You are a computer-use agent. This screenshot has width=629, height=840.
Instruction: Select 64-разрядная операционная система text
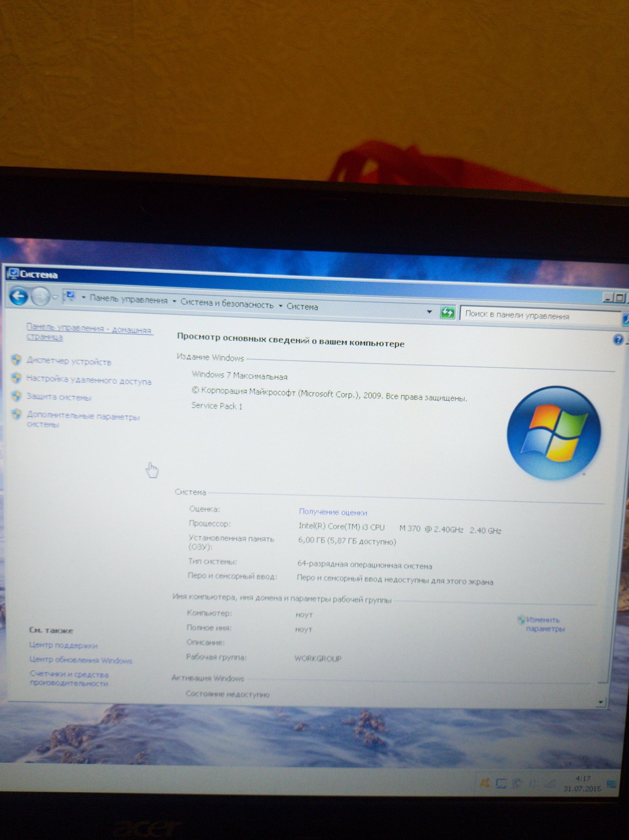365,565
